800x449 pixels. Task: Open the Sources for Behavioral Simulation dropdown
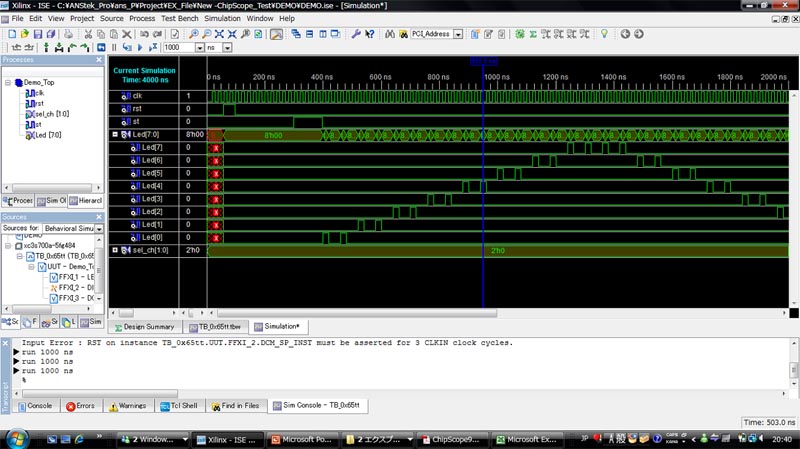99,229
